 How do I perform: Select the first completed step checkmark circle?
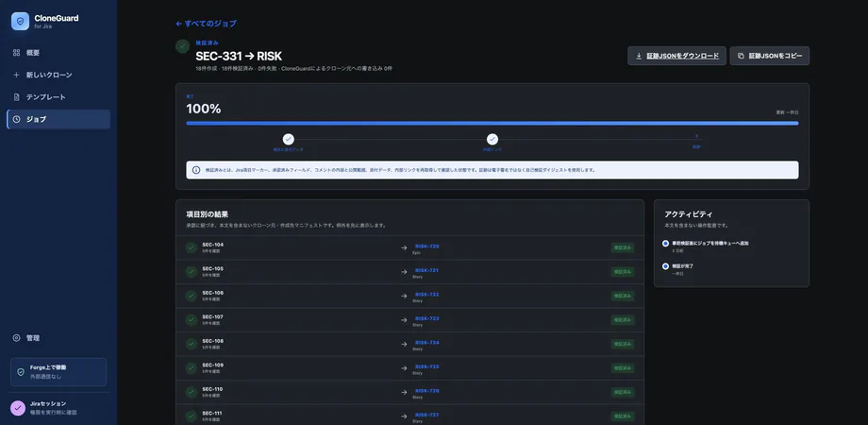[x=289, y=139]
